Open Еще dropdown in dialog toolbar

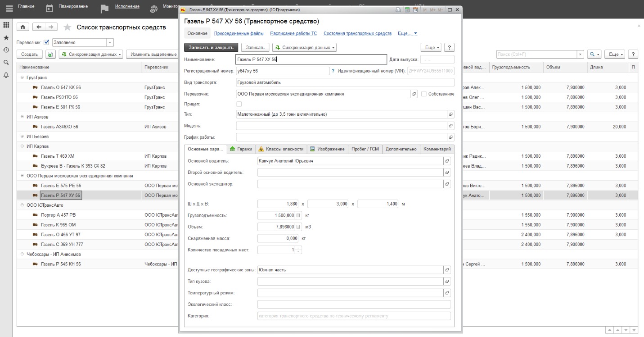431,47
